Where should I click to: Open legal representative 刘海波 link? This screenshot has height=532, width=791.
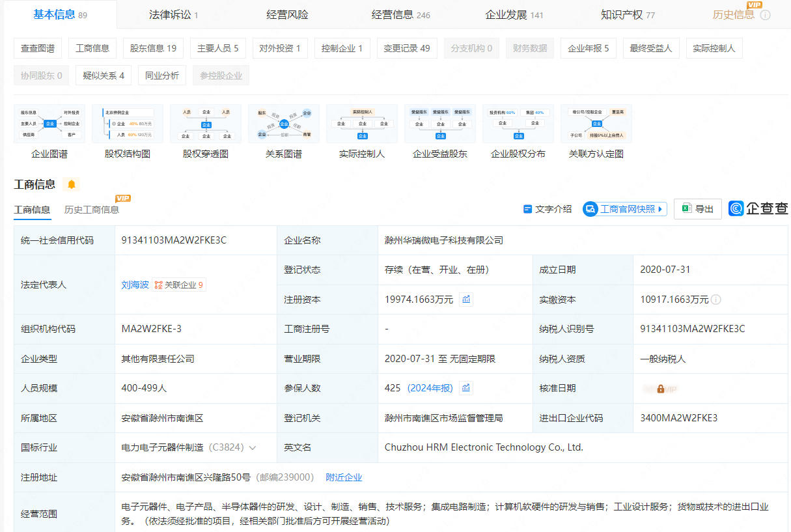tap(135, 285)
